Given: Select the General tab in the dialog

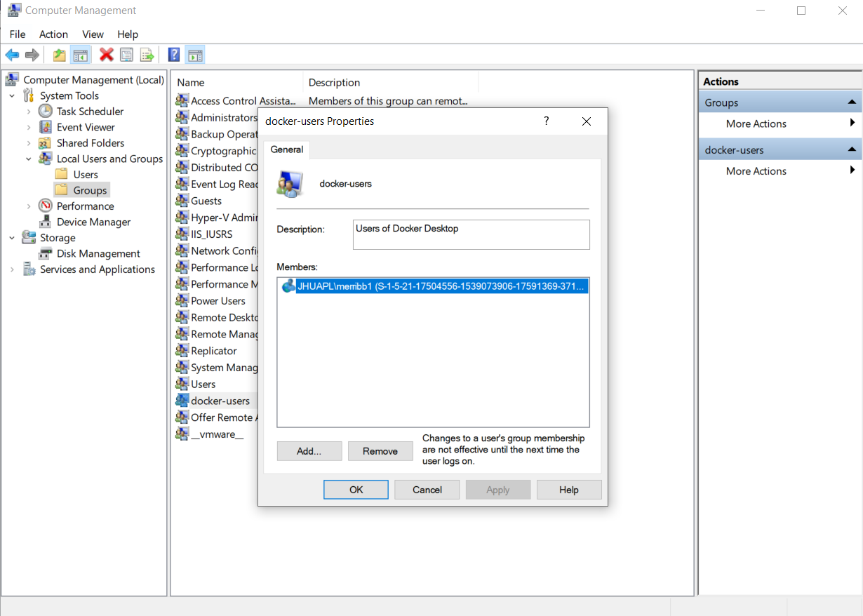Looking at the screenshot, I should coord(287,149).
